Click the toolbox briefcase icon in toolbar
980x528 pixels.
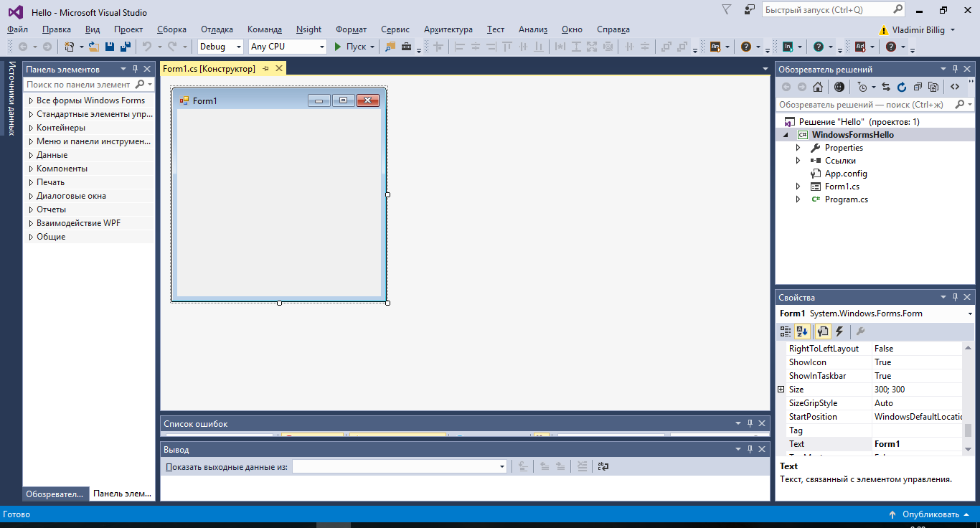point(407,47)
